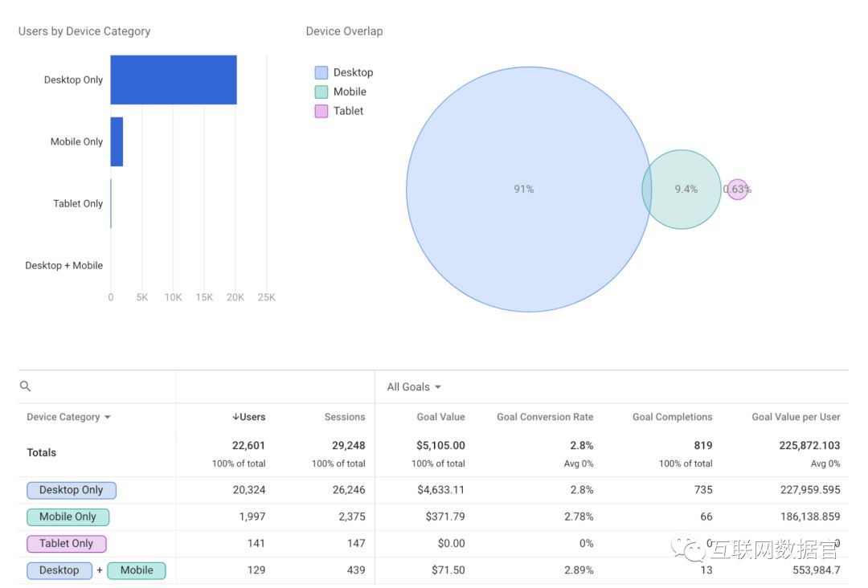Viewport: 868px width, 588px height.
Task: Click the Tablet Only segment chip in table
Action: [67, 544]
